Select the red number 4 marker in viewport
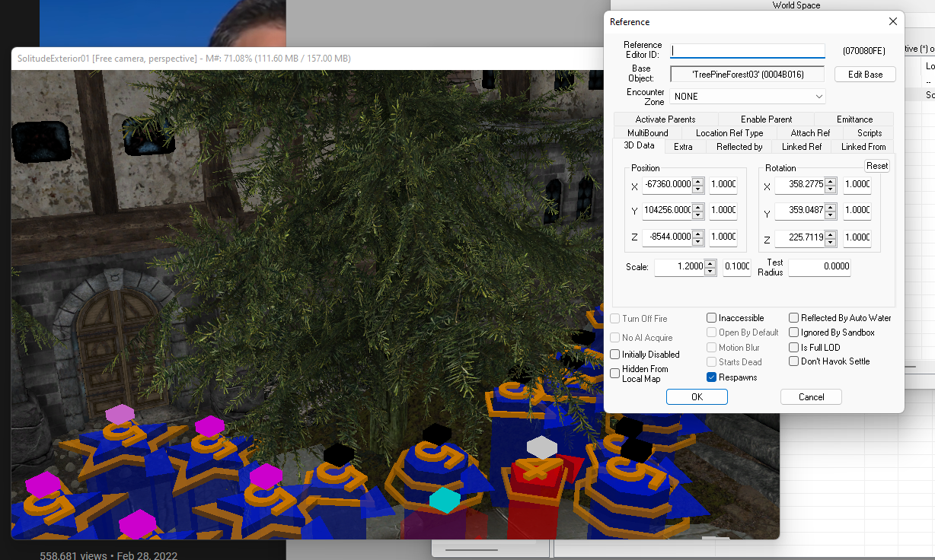This screenshot has width=935, height=560. tap(538, 468)
